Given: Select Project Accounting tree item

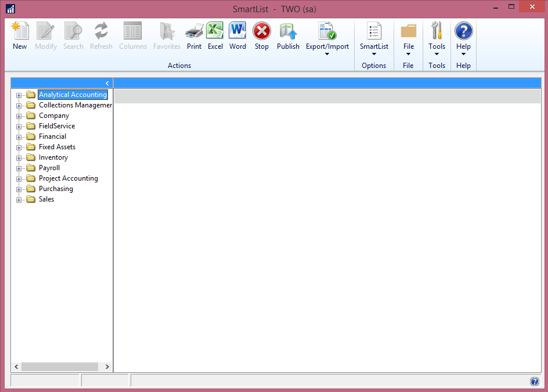Looking at the screenshot, I should coord(68,178).
